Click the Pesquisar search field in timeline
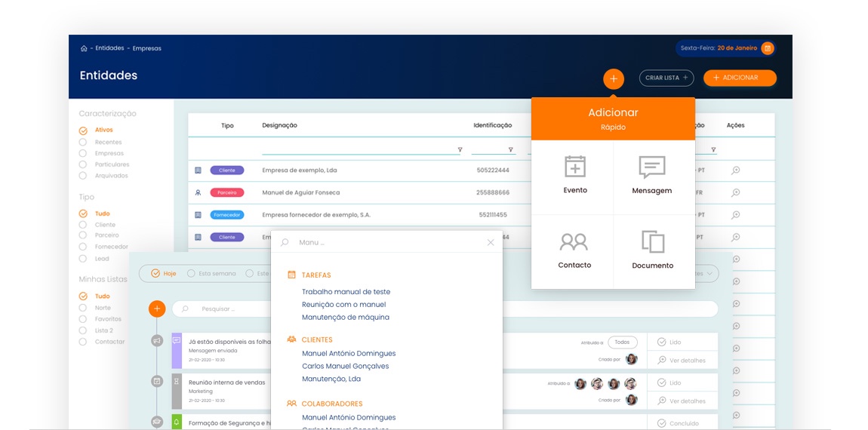 click(445, 309)
